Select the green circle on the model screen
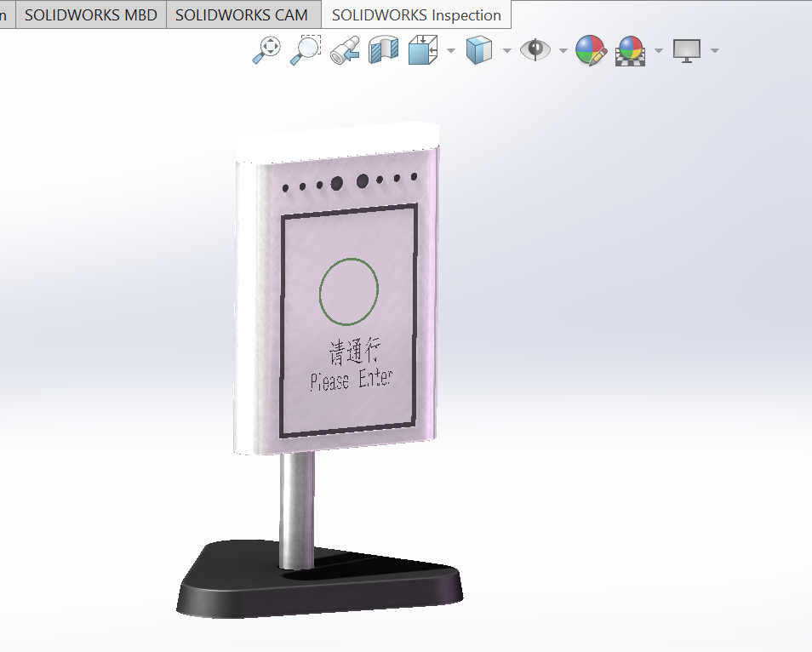 (x=349, y=292)
